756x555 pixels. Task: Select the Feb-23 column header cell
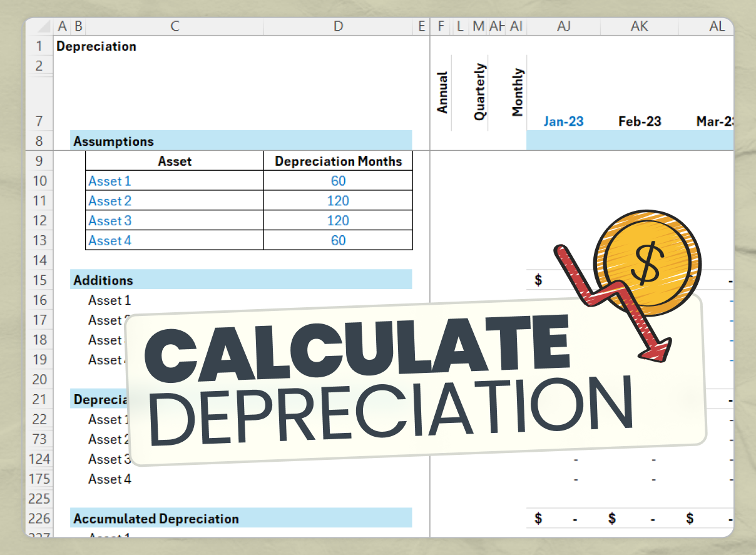639,121
